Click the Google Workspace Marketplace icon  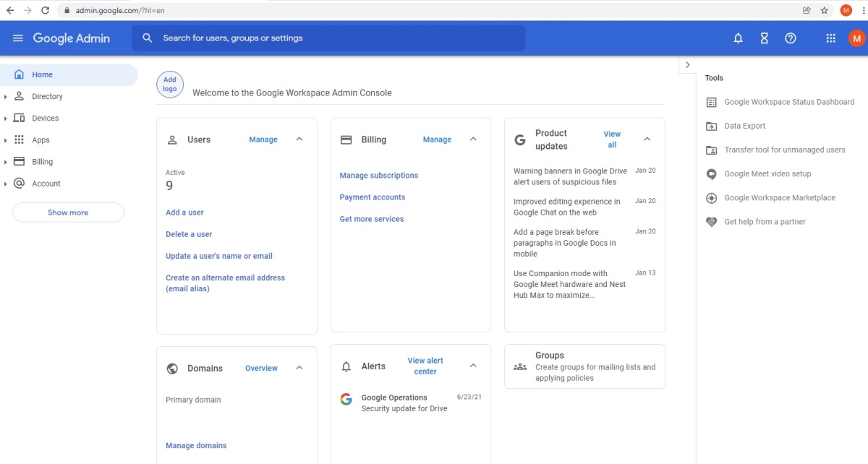711,198
